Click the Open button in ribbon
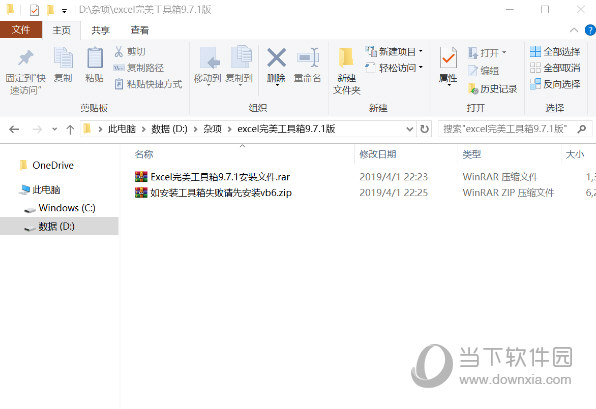This screenshot has width=596, height=409. tap(487, 52)
